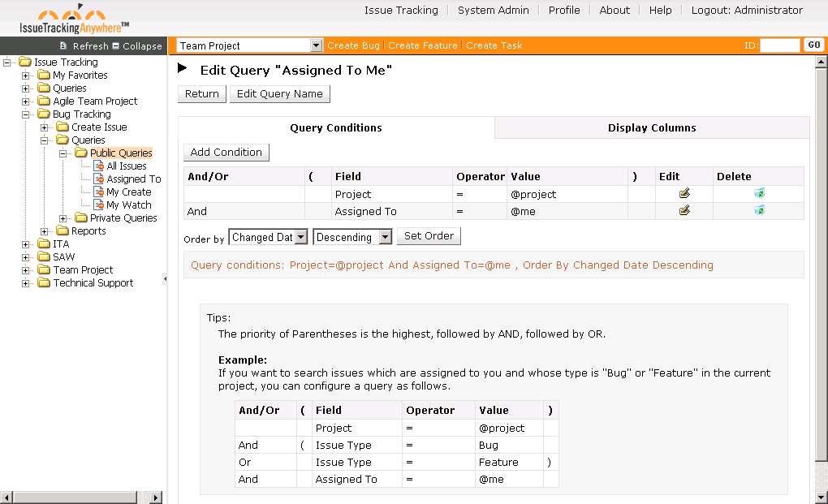Open the My Watch query item

128,205
